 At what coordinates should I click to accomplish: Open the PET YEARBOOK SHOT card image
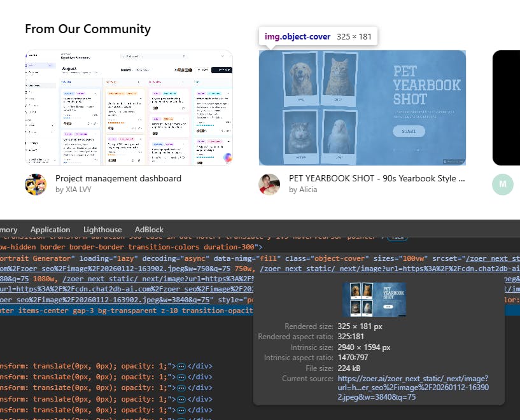pos(363,108)
